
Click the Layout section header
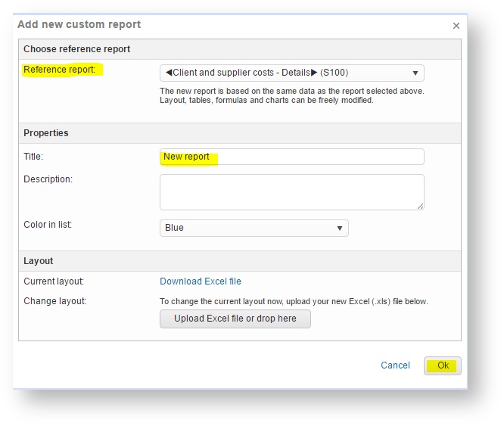[x=39, y=261]
